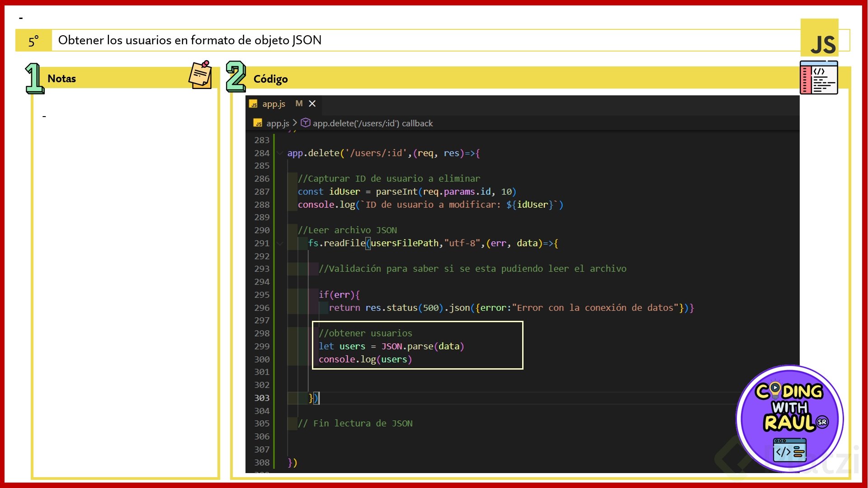Screen dimensions: 868x488
Task: Click the cube symbol icon in breadcrumb
Action: pos(306,123)
